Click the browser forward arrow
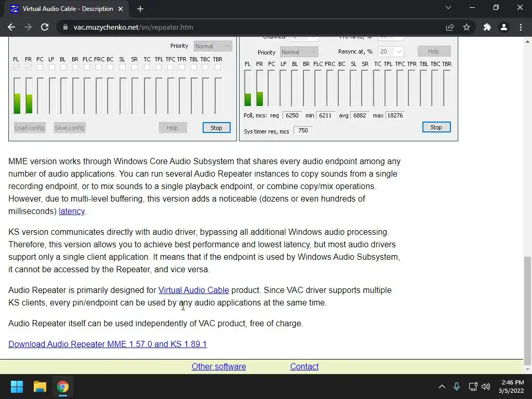Image resolution: width=532 pixels, height=399 pixels. click(x=28, y=27)
